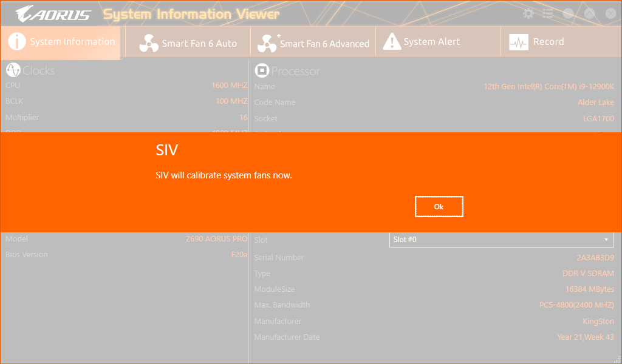Image resolution: width=622 pixels, height=364 pixels.
Task: Click the 'Max. Bandwidth' label
Action: tap(282, 305)
